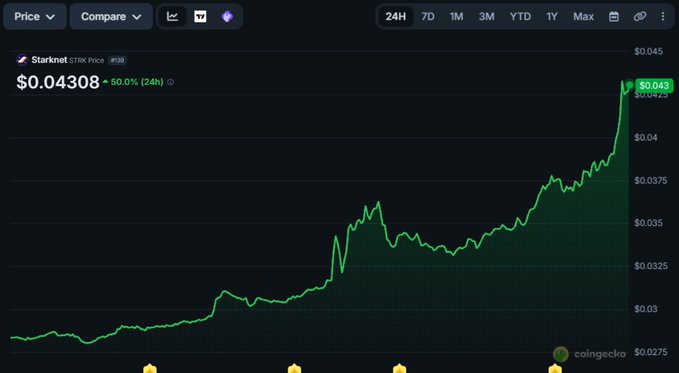Select the 1M time range
Screen dimensions: 679x373
[x=456, y=16]
